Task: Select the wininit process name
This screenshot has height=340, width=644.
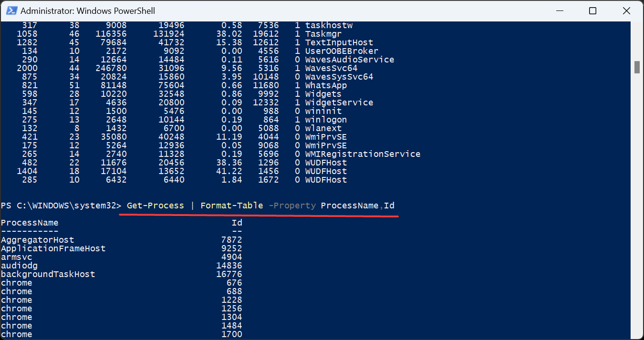Action: click(x=324, y=111)
